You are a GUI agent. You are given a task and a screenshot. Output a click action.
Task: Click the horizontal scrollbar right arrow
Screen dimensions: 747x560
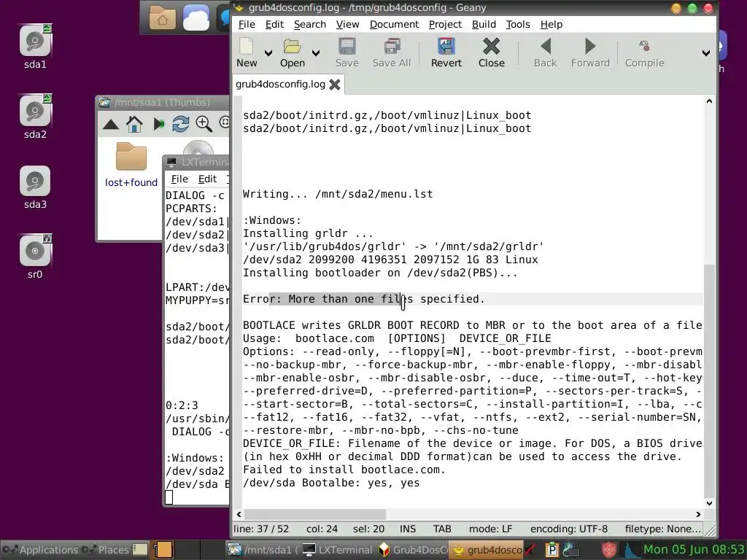pyautogui.click(x=698, y=514)
